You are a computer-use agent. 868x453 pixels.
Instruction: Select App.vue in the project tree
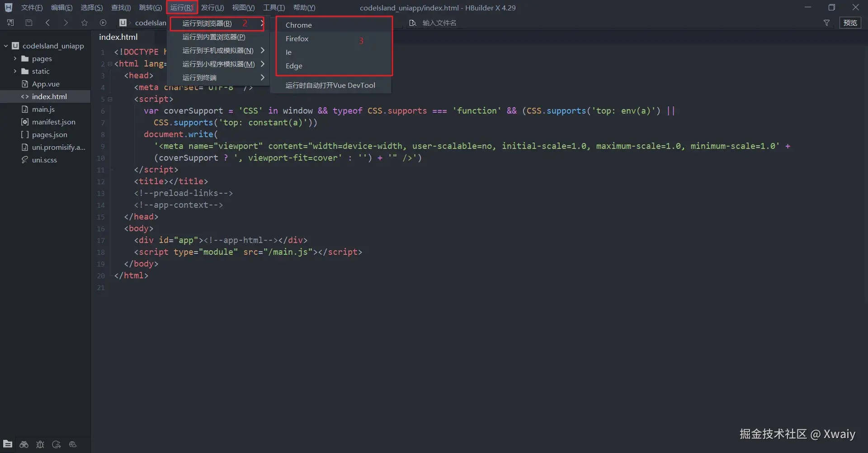tap(45, 84)
